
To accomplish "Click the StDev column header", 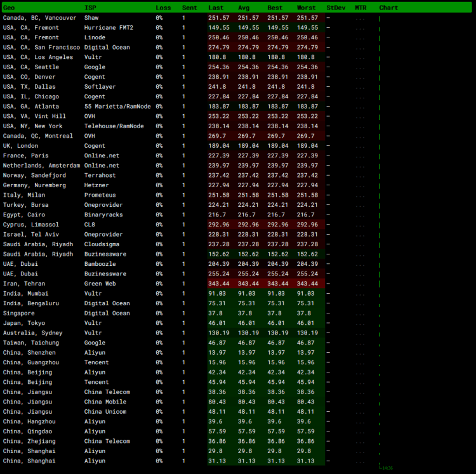I will click(x=335, y=8).
